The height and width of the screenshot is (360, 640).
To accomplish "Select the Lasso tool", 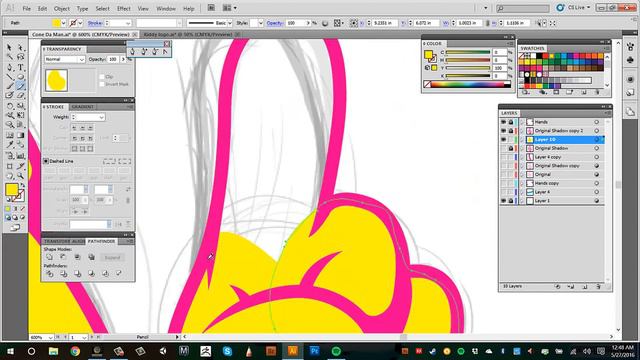I will point(20,58).
